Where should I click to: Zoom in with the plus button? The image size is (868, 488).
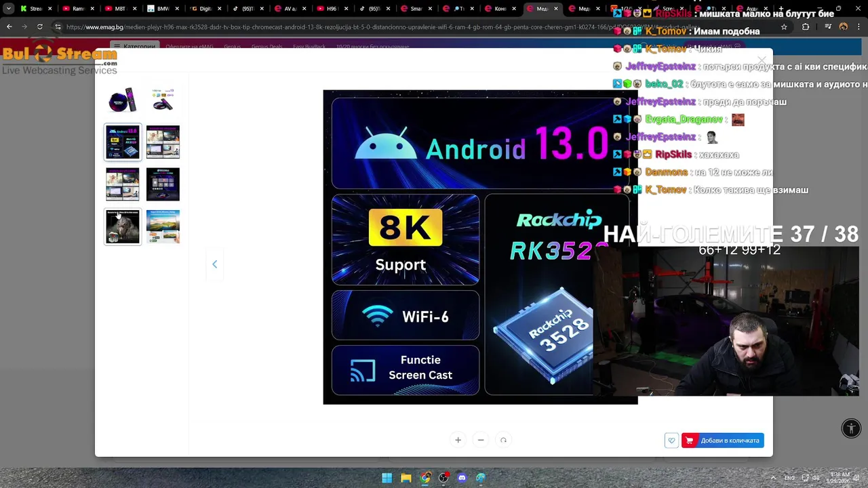[x=458, y=440]
